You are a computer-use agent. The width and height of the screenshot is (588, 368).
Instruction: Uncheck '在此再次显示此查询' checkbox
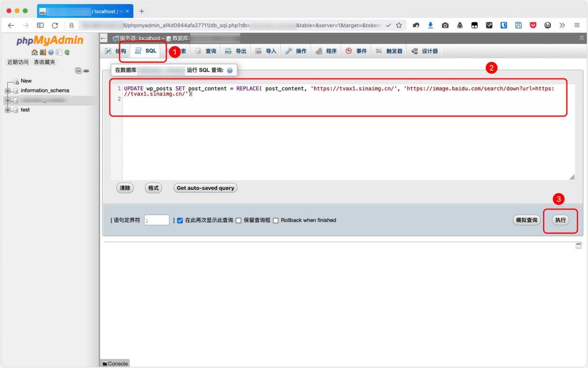tap(180, 221)
